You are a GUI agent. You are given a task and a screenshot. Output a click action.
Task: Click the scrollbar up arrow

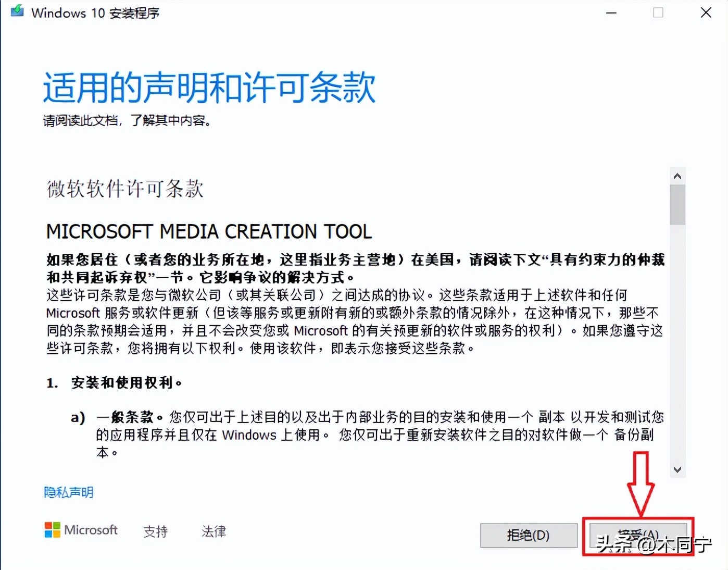point(677,176)
